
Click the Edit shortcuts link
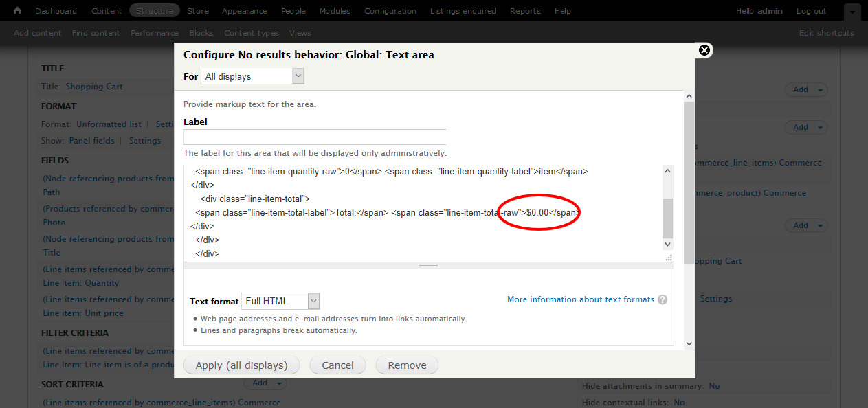[826, 33]
